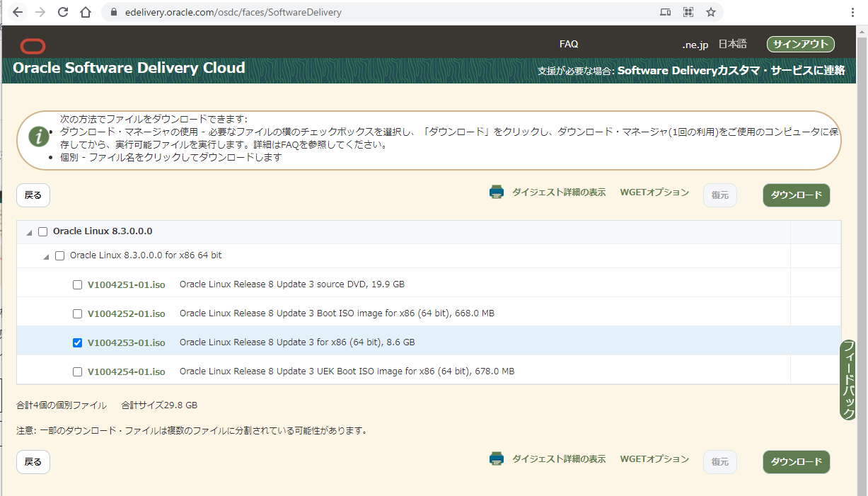Uncheck the V1004253-01.iso checkbox

point(78,343)
